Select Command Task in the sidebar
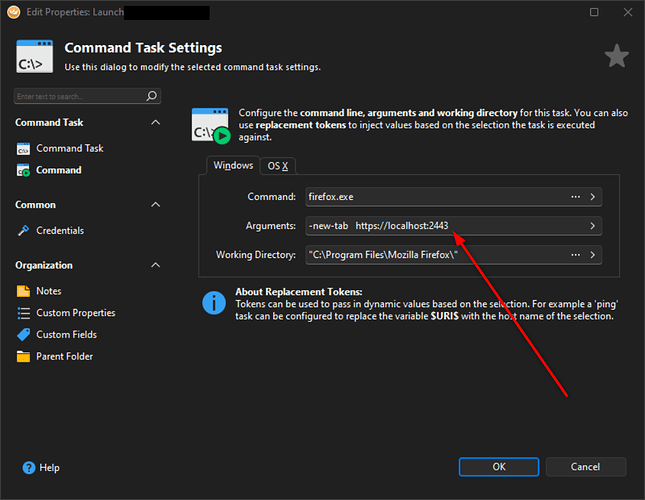The height and width of the screenshot is (500, 645). pyautogui.click(x=69, y=148)
